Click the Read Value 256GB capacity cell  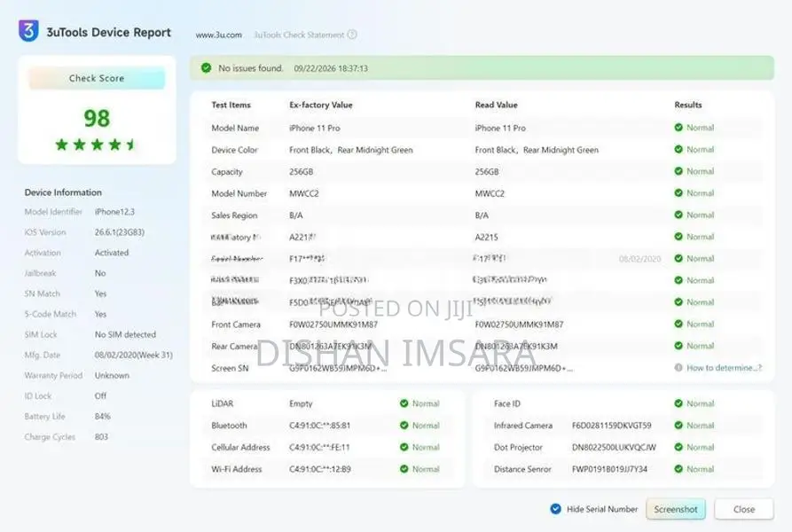pos(486,172)
